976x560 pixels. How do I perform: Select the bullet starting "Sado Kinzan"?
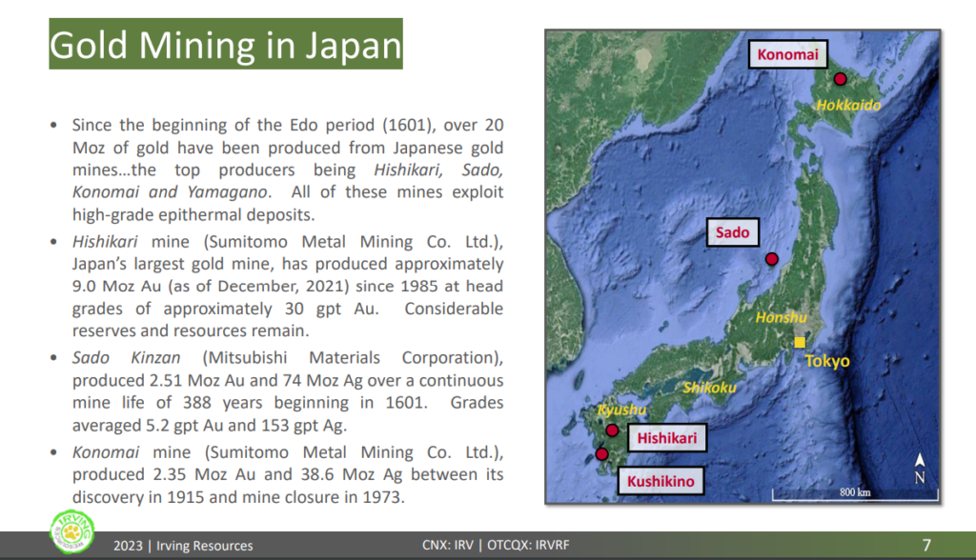pos(288,391)
